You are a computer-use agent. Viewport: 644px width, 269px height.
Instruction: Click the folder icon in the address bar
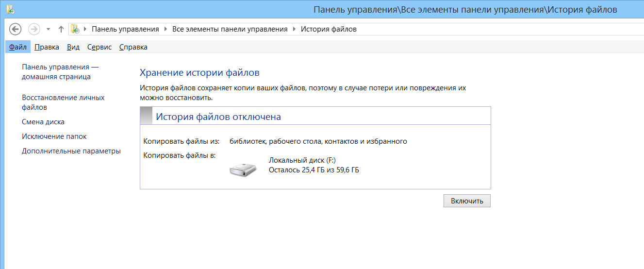click(x=75, y=29)
